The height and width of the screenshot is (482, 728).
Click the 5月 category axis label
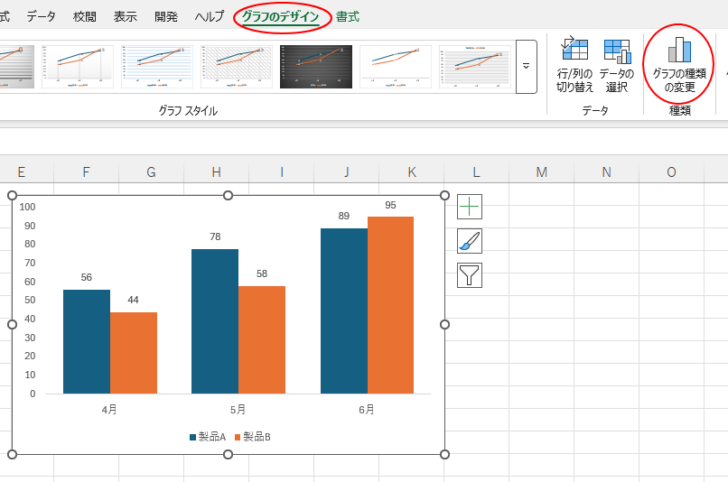(238, 410)
